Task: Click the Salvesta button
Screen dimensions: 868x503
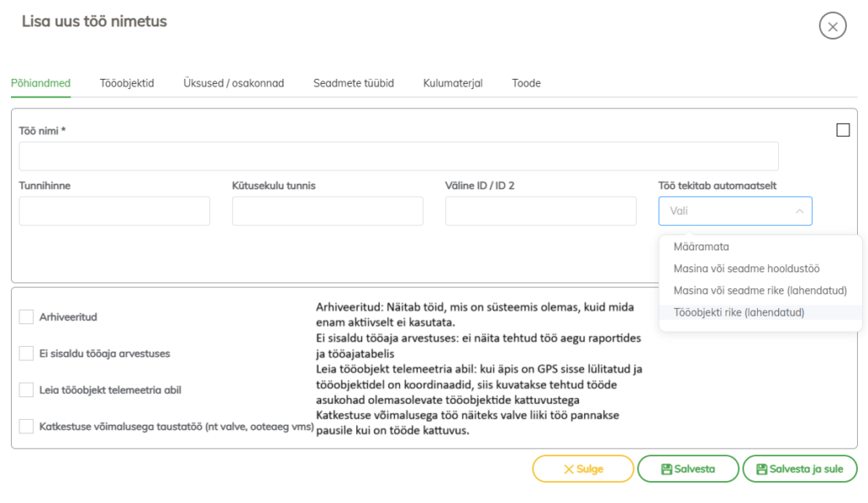Action: [687, 469]
